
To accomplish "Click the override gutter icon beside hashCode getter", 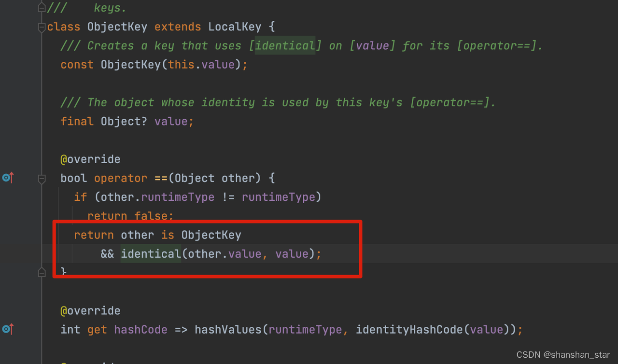I will pos(8,329).
